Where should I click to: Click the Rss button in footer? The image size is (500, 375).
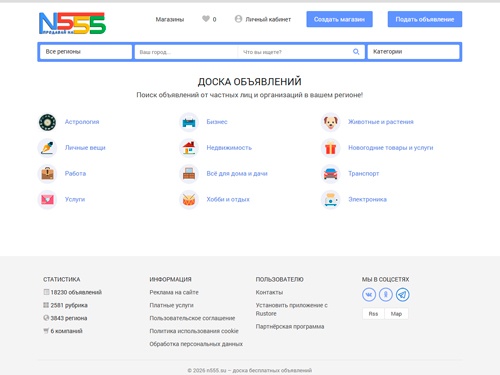point(373,314)
